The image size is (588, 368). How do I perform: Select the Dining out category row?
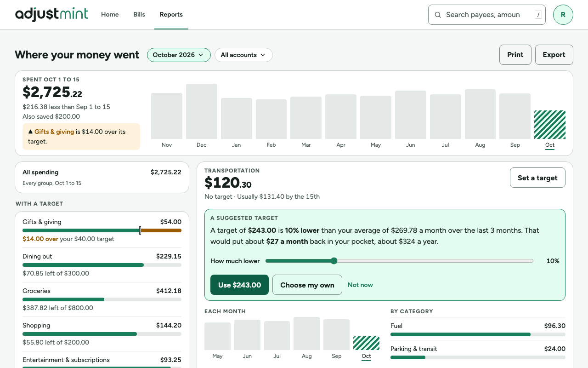coord(102,265)
